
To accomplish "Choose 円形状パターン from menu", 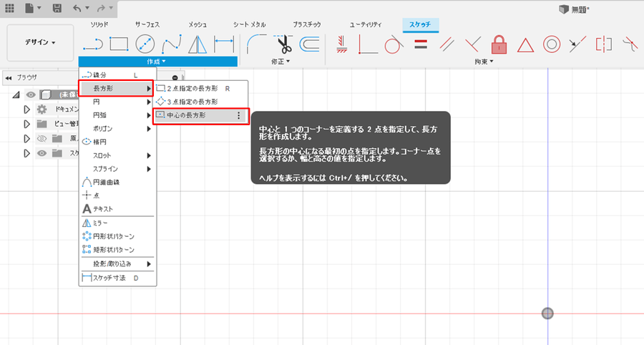I will (117, 236).
